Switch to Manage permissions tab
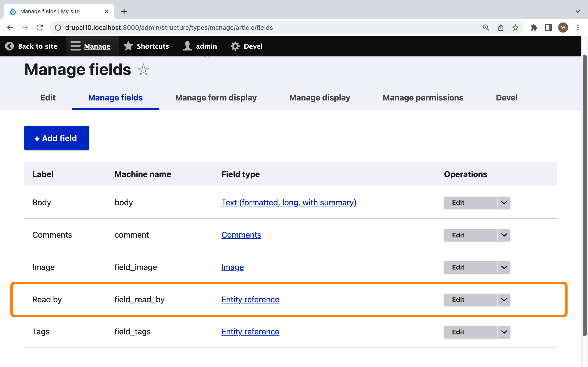 (x=423, y=97)
